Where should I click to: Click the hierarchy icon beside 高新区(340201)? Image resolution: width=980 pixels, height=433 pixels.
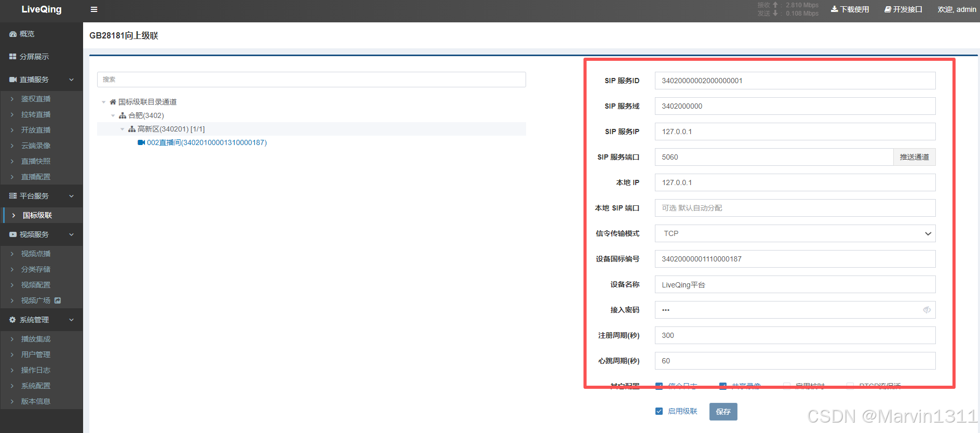(132, 129)
